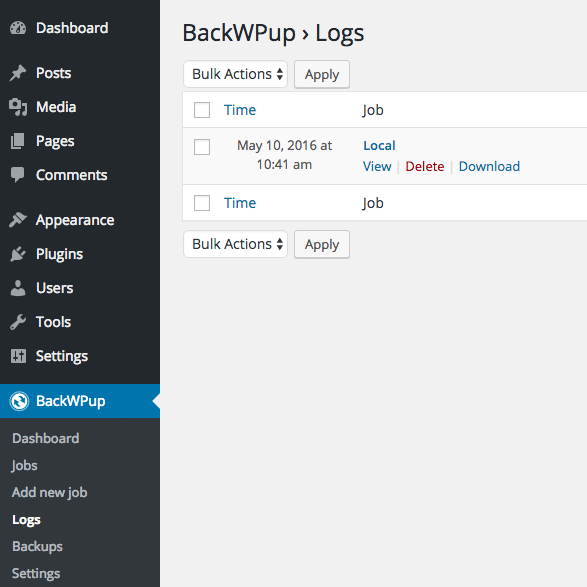The width and height of the screenshot is (587, 587).
Task: Click the Comments speech bubble icon
Action: tap(18, 175)
